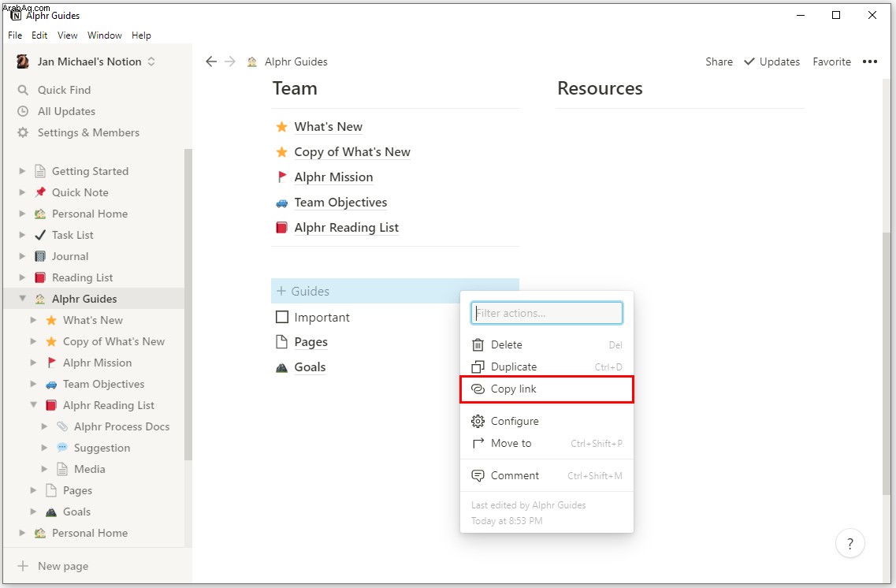Click the paperclip icon of Alphr Process Docs
The height and width of the screenshot is (588, 896).
62,426
